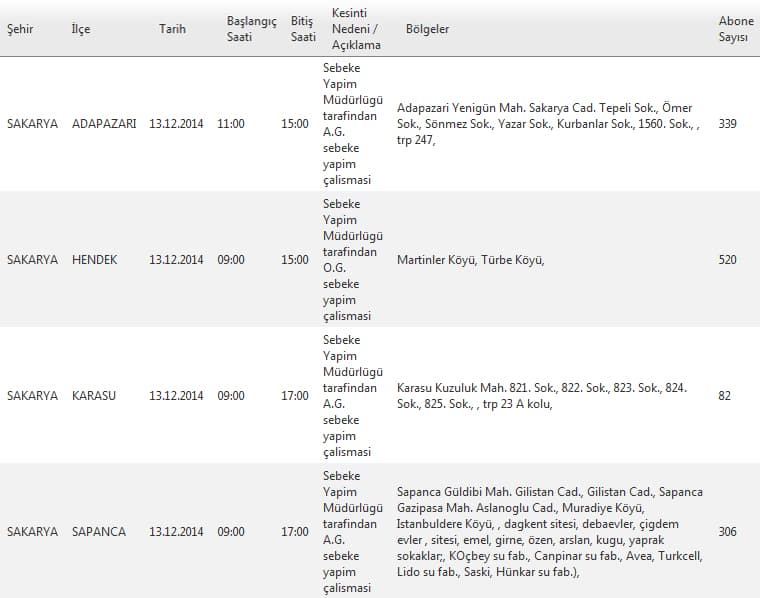760x598 pixels.
Task: Click the Bitiş Saati column header
Action: click(x=303, y=29)
